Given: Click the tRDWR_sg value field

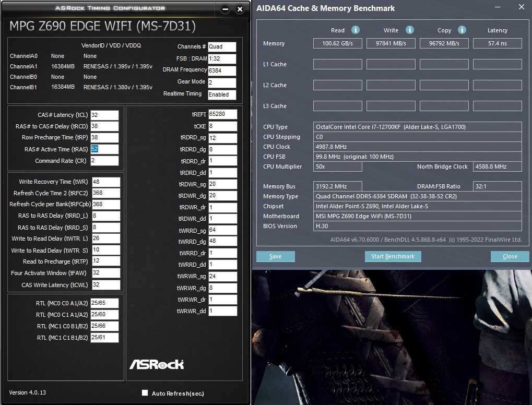Looking at the screenshot, I should click(222, 184).
